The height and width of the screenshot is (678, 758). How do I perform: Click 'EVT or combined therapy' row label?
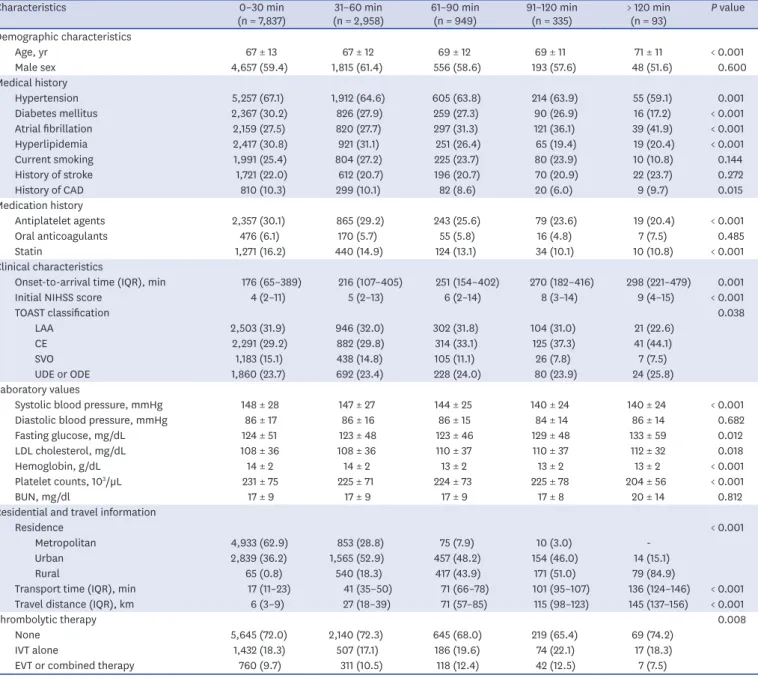click(x=74, y=666)
